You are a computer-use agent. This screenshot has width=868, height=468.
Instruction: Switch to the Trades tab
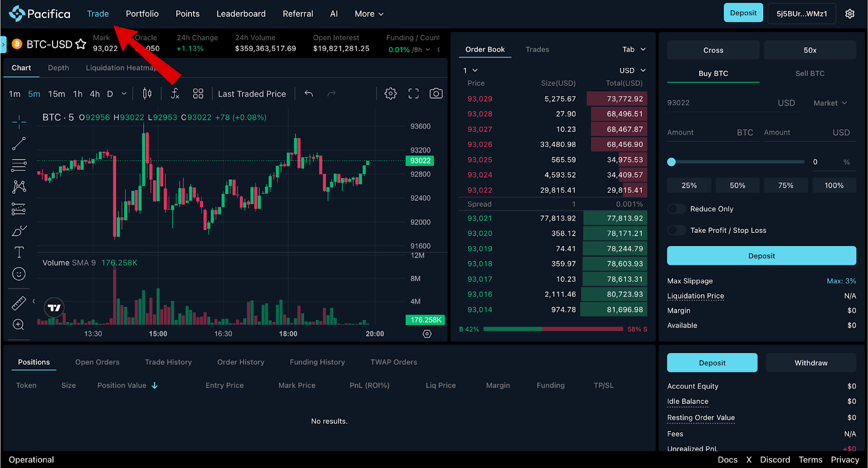click(537, 49)
